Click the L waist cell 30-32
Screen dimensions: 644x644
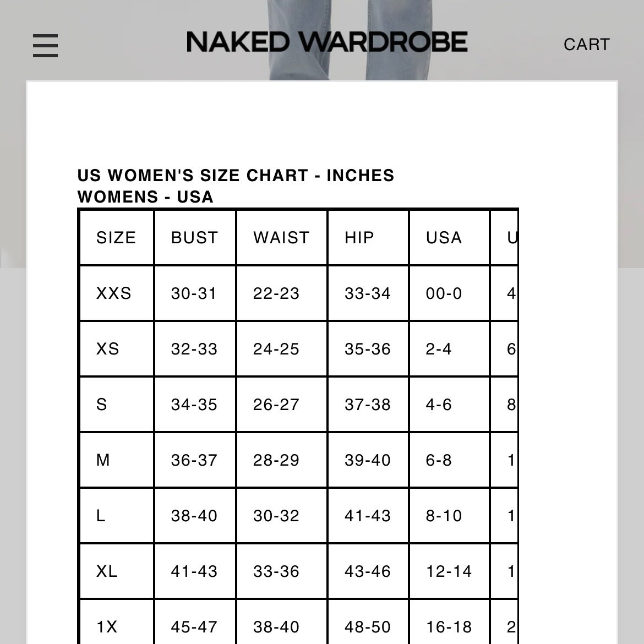point(276,516)
